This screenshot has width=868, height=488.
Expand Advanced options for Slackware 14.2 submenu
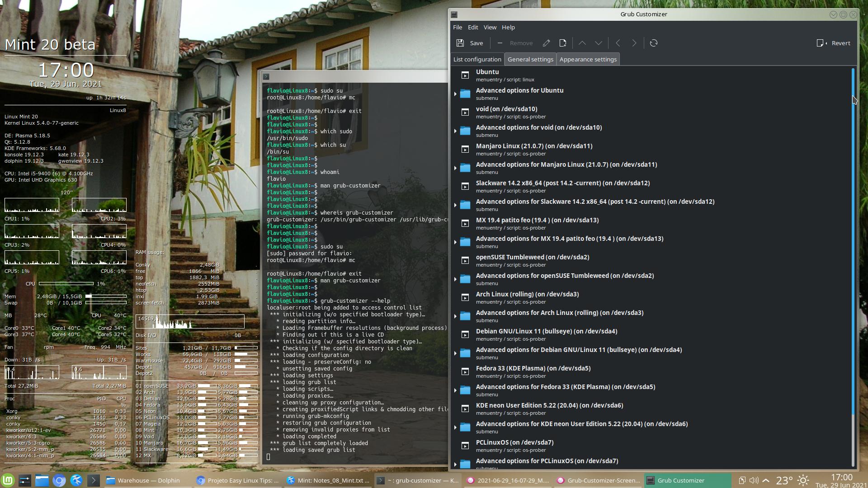coord(455,205)
